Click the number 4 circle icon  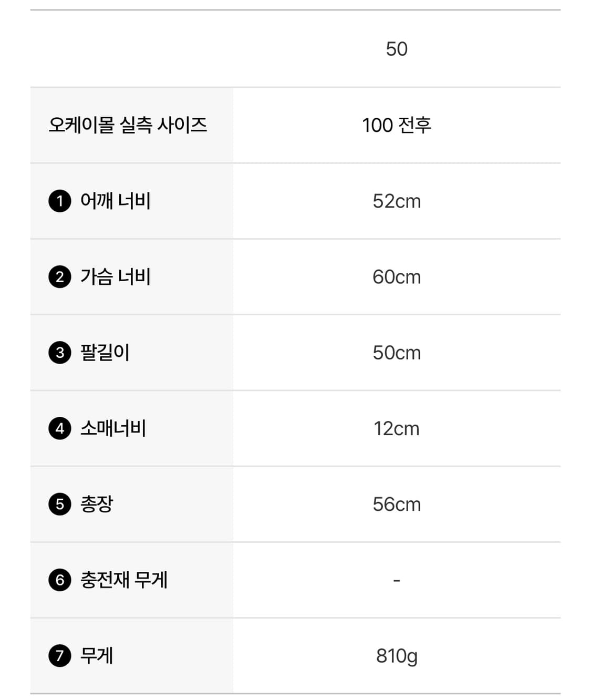click(60, 428)
